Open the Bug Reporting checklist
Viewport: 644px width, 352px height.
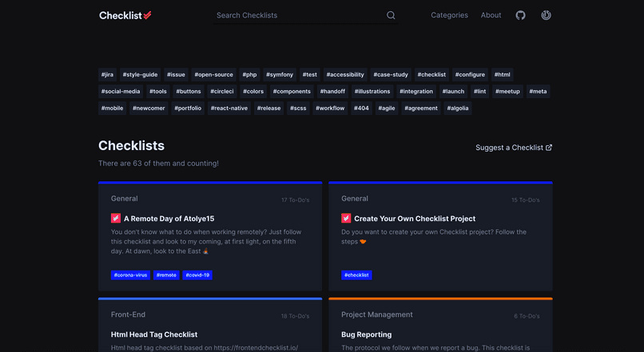click(x=366, y=334)
